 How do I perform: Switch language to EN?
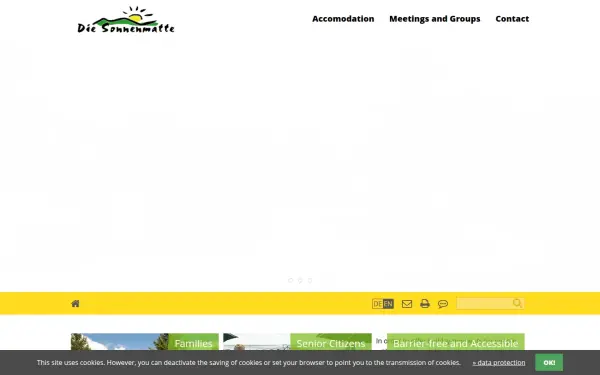coord(388,304)
